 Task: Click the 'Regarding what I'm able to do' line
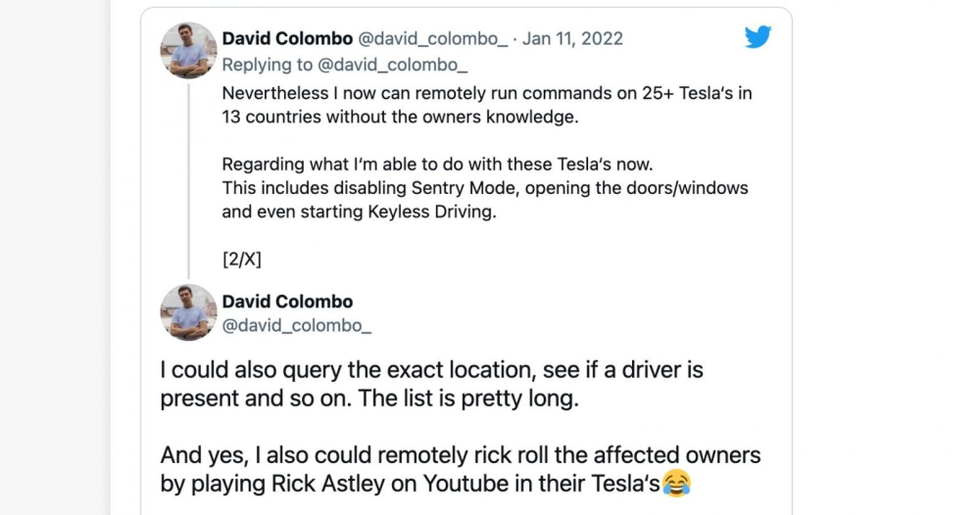[x=437, y=164]
